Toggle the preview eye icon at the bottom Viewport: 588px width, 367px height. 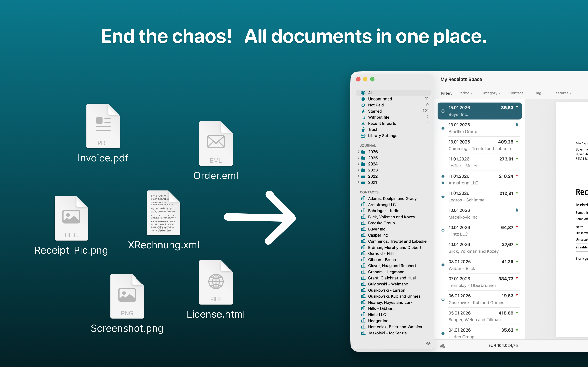pos(428,343)
